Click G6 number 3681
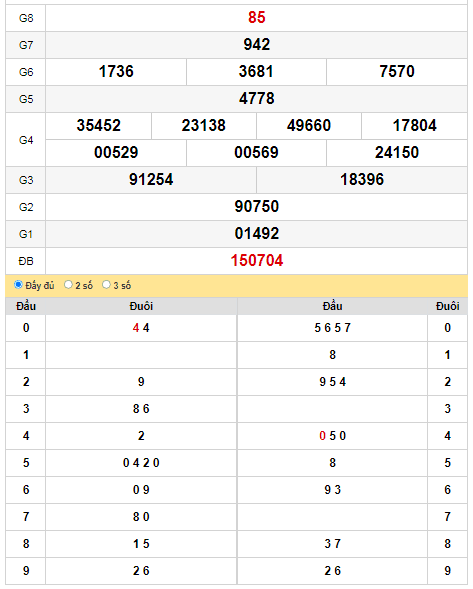473x589 pixels. (256, 71)
